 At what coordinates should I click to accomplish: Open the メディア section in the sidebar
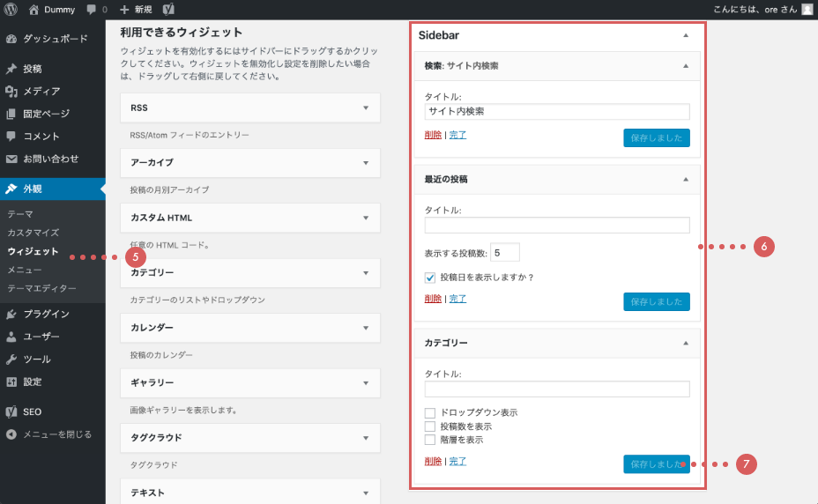41,91
